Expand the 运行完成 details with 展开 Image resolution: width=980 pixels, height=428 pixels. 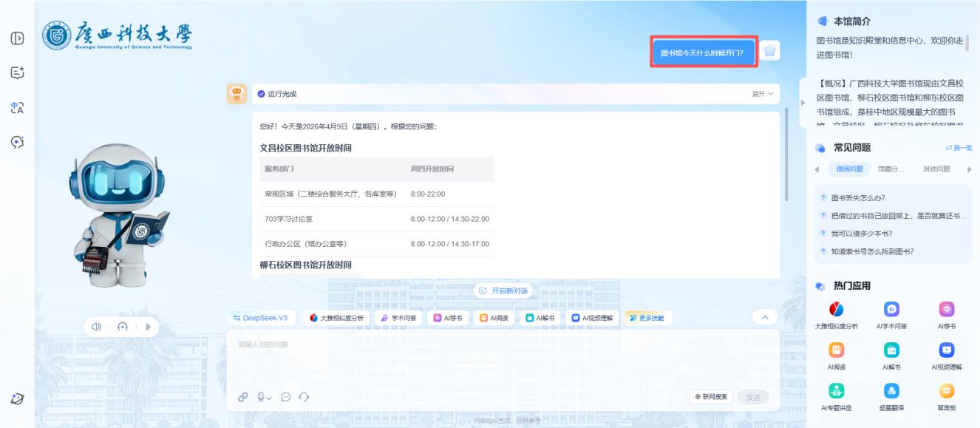(x=763, y=94)
